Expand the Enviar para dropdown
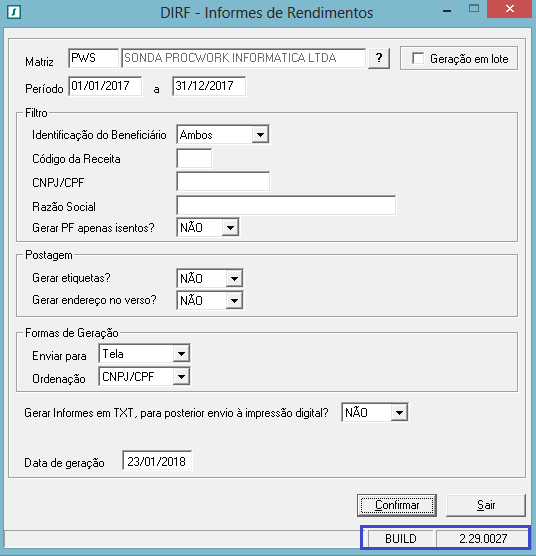This screenshot has width=536, height=556. pyautogui.click(x=181, y=354)
